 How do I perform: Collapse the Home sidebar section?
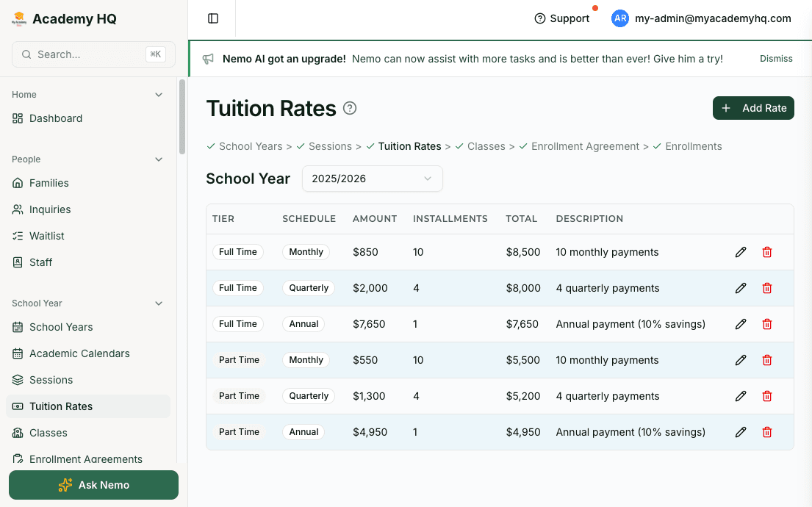tap(159, 95)
